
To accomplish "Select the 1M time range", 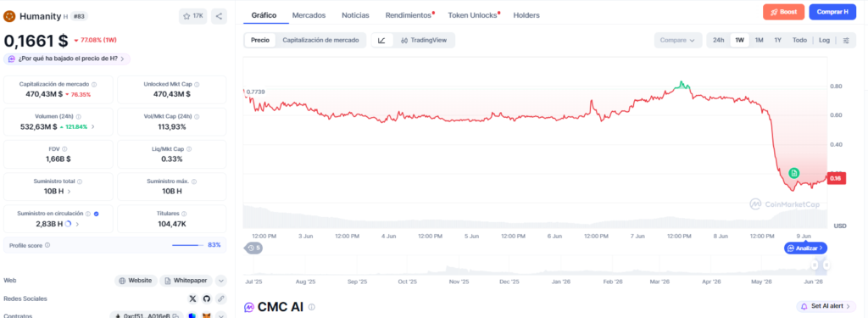I will tap(759, 40).
